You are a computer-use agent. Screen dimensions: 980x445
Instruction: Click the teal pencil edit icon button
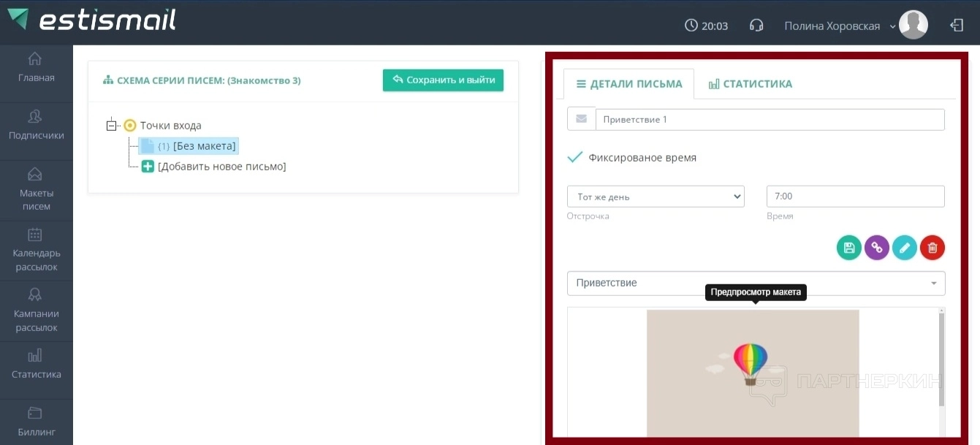click(905, 248)
